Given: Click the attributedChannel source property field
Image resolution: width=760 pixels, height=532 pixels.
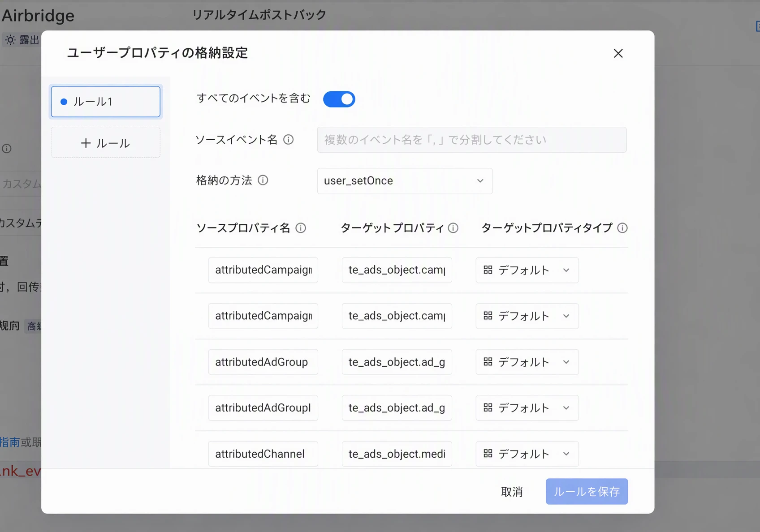Looking at the screenshot, I should point(263,454).
